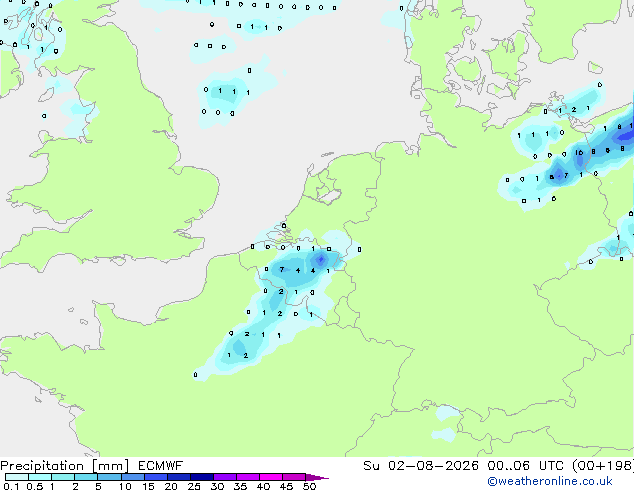This screenshot has width=634, height=490.
Task: Click the 'ECMWF' model label
Action: tap(160, 466)
